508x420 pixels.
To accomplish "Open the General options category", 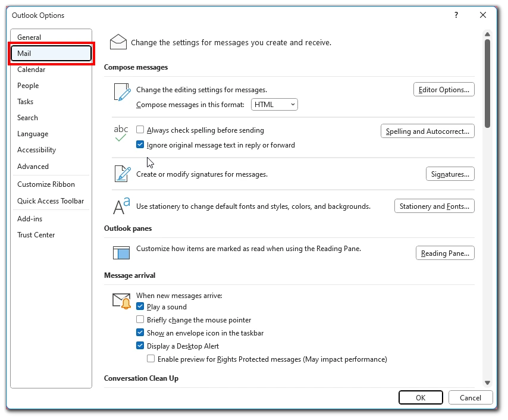I will (51, 37).
